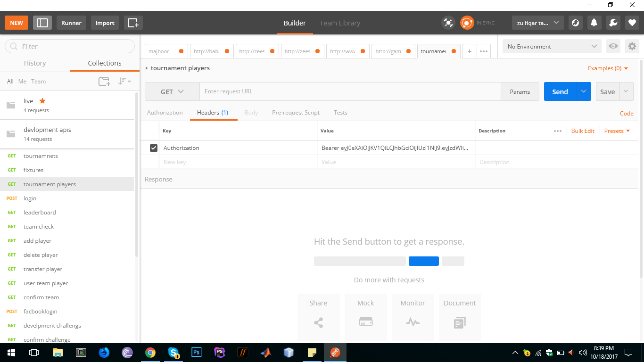The width and height of the screenshot is (644, 362).
Task: Focus the collections Filter search box
Action: tap(70, 46)
